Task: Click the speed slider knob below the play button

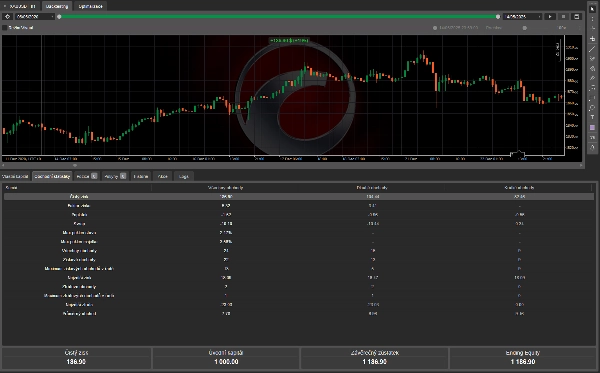Action: pos(525,28)
